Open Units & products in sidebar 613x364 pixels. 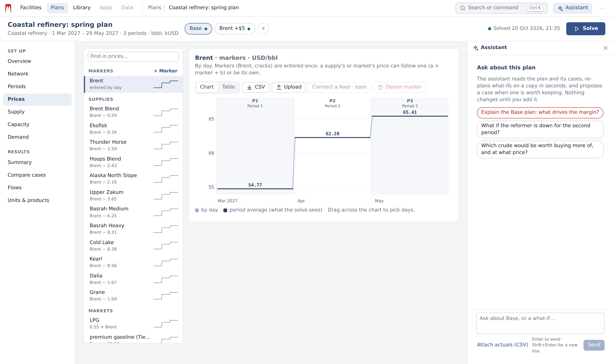pos(37,200)
